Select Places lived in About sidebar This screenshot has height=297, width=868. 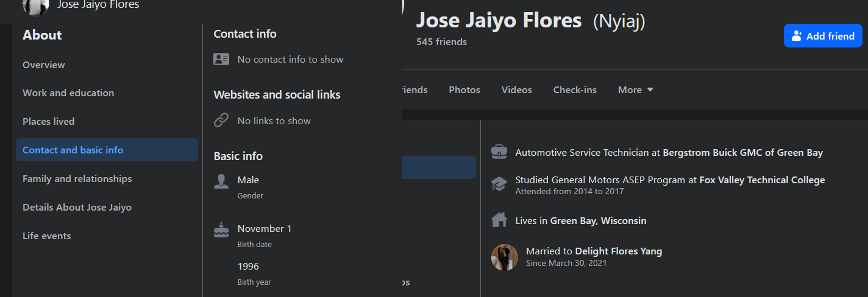[49, 121]
